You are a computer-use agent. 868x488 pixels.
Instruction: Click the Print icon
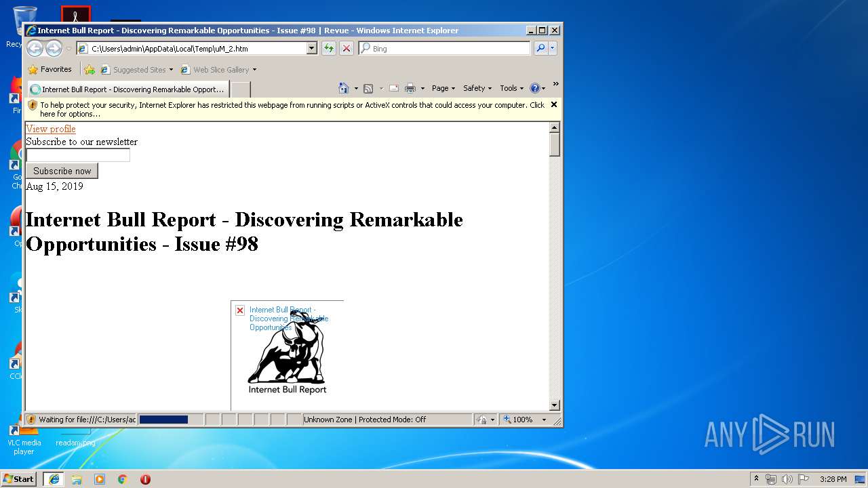410,88
